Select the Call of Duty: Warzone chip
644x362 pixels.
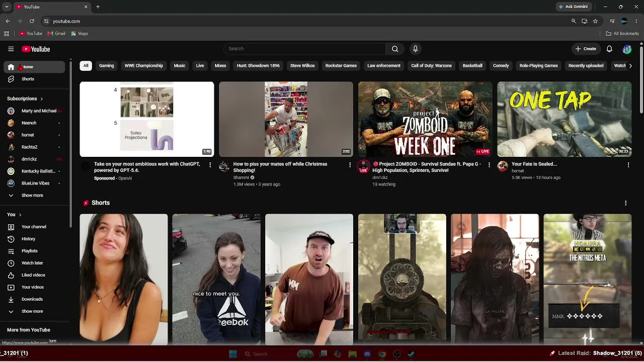click(x=432, y=65)
